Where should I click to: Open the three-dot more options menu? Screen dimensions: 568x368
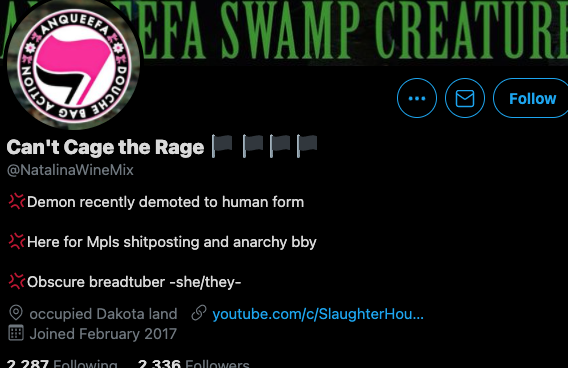(417, 98)
